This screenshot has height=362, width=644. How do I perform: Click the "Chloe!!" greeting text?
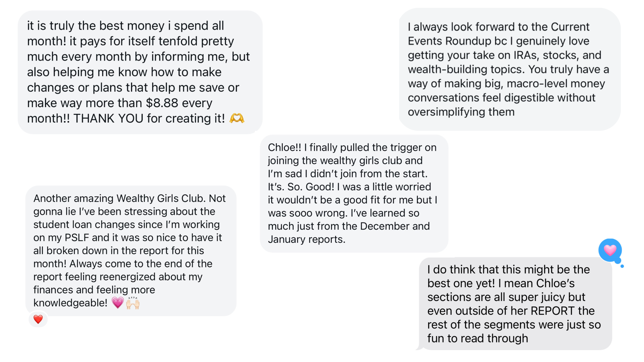point(284,148)
